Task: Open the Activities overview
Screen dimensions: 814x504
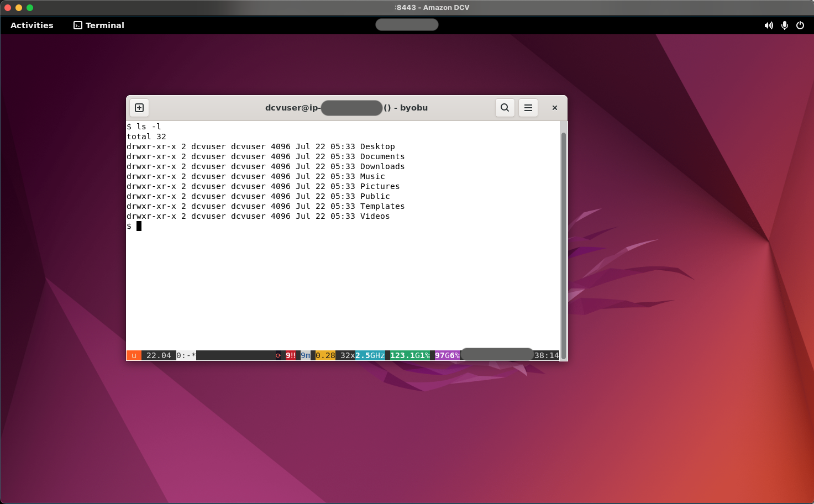Action: tap(32, 25)
